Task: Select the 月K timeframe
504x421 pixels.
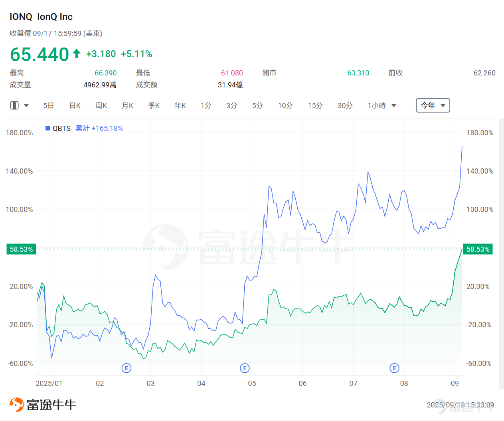Action: point(128,105)
